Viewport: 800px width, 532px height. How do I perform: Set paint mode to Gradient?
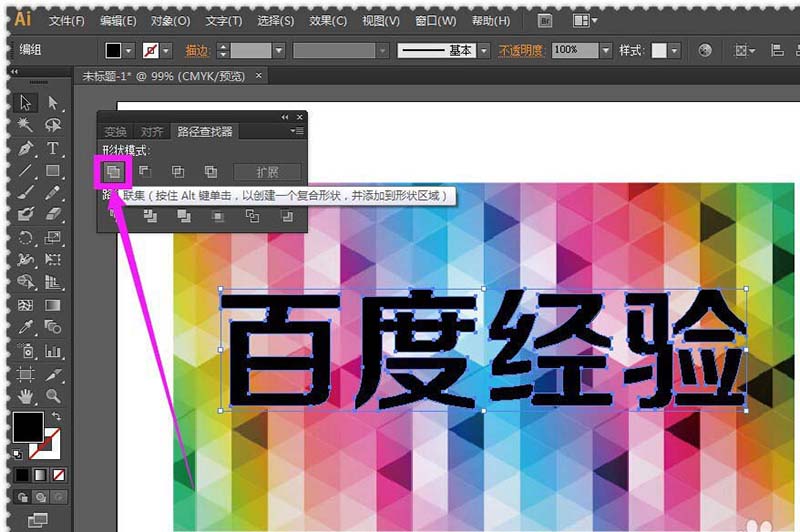coord(40,475)
